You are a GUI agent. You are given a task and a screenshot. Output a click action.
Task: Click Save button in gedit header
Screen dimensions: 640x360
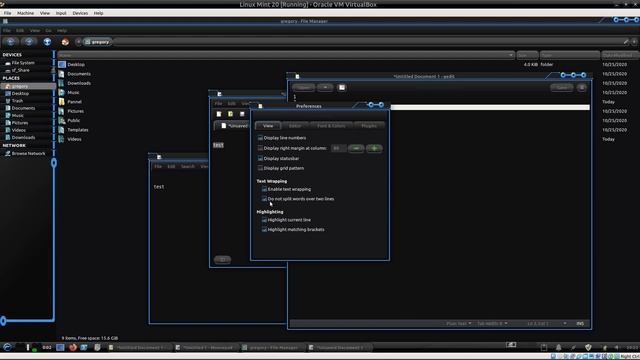(562, 87)
